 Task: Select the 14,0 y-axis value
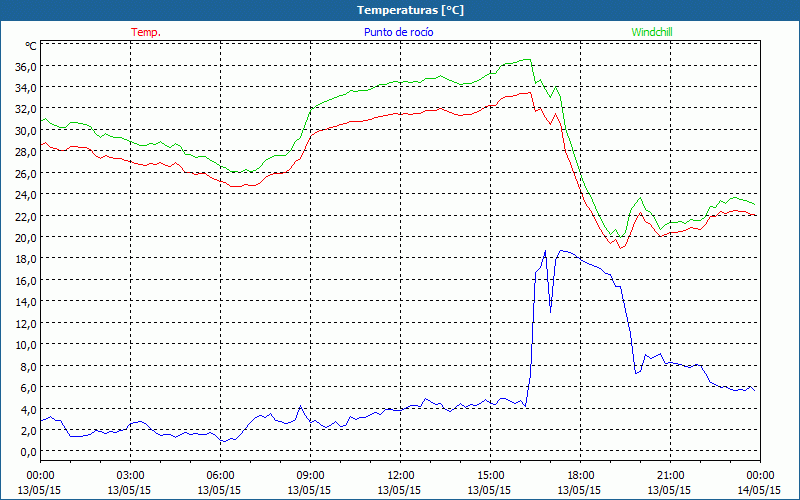(26, 302)
